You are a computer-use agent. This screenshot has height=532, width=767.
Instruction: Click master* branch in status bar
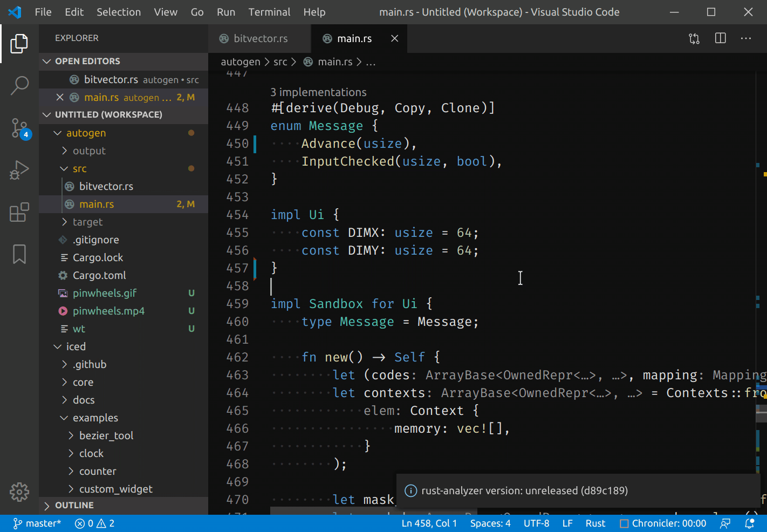coord(37,523)
